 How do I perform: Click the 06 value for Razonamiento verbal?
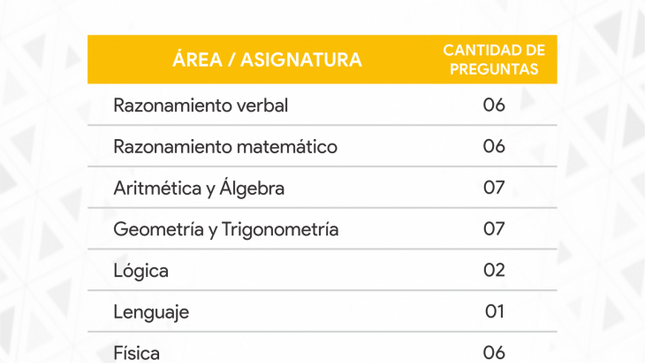(x=494, y=105)
